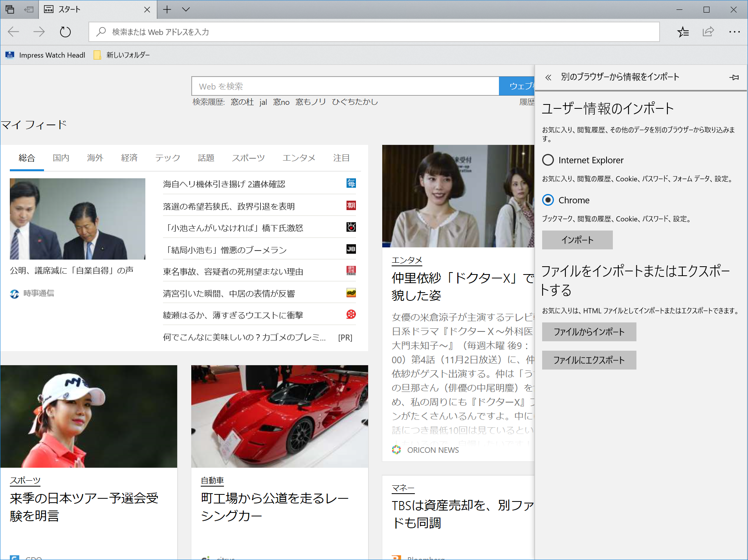Open the Hub favorites icon
This screenshot has height=560, width=748.
pos(683,32)
